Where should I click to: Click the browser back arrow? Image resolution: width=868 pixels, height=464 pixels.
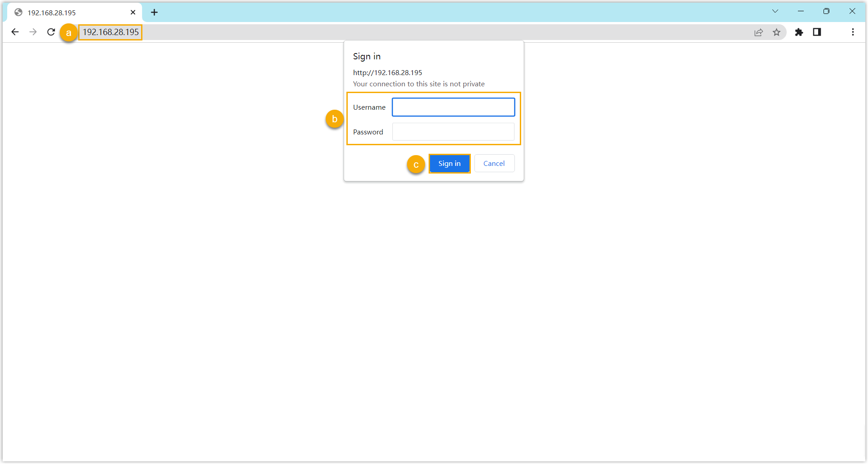click(15, 32)
